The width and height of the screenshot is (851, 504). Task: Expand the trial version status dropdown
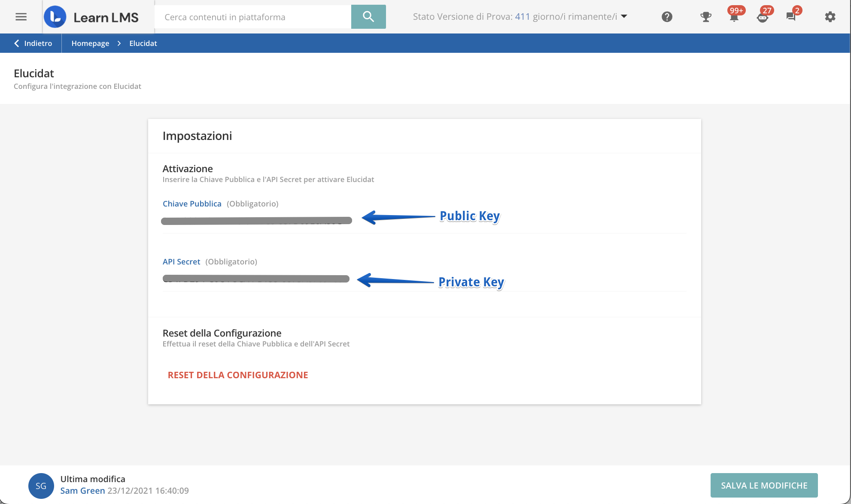(624, 16)
